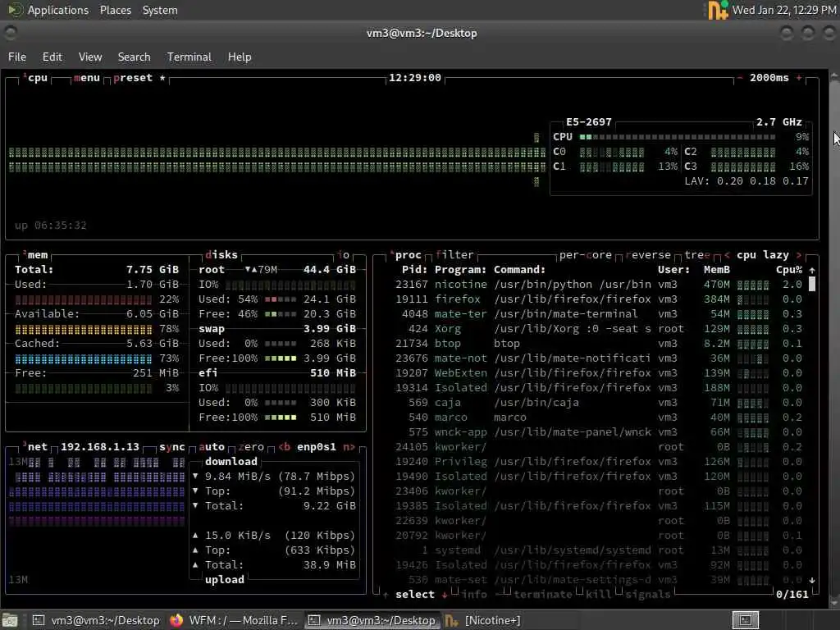840x630 pixels.
Task: Toggle the mem box label
Action: (x=35, y=255)
